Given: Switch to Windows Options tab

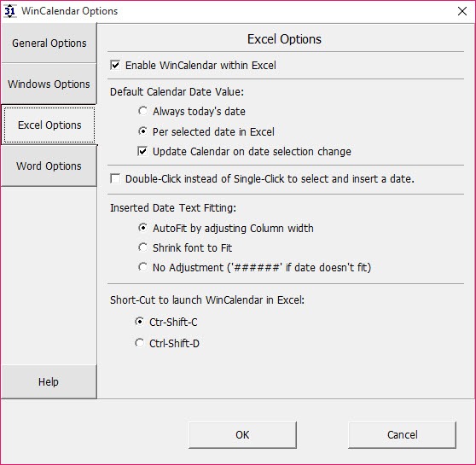Looking at the screenshot, I should [49, 84].
